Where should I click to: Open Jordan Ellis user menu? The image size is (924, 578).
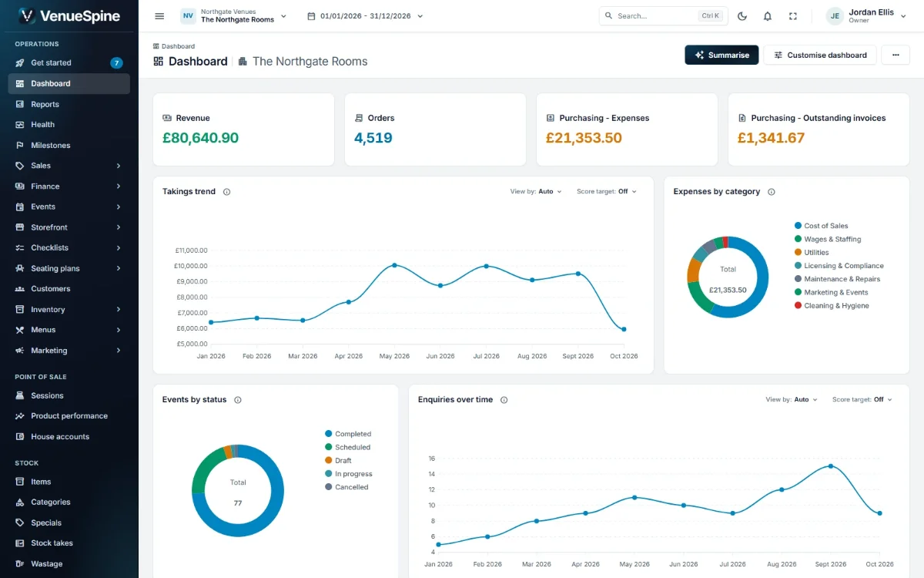[867, 15]
